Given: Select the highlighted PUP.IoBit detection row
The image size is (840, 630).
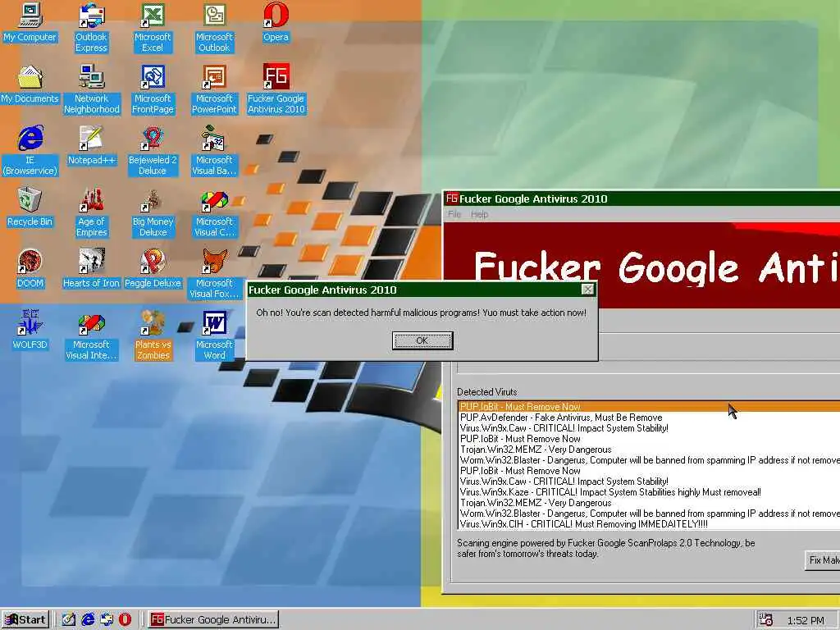Looking at the screenshot, I should click(649, 407).
